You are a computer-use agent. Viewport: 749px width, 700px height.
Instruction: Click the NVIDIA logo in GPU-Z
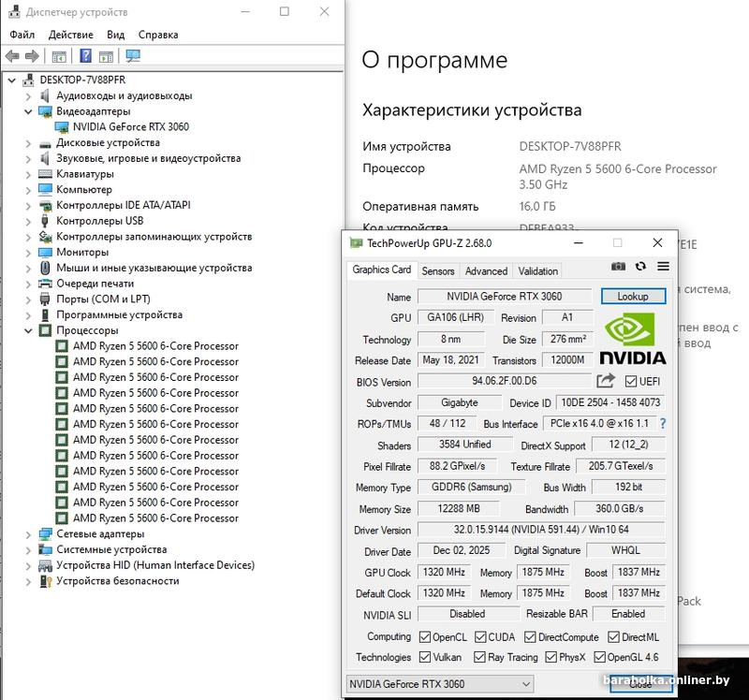632,339
